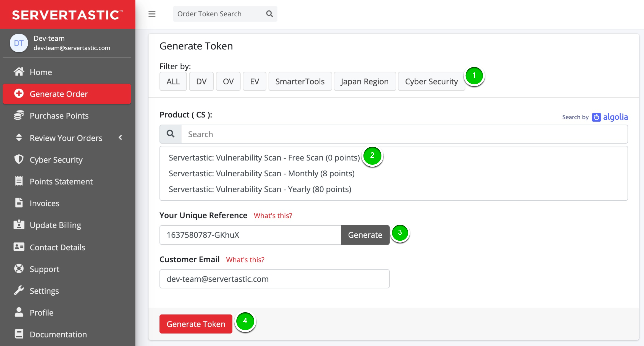
Task: Open Points Statement from sidebar
Action: pos(61,182)
